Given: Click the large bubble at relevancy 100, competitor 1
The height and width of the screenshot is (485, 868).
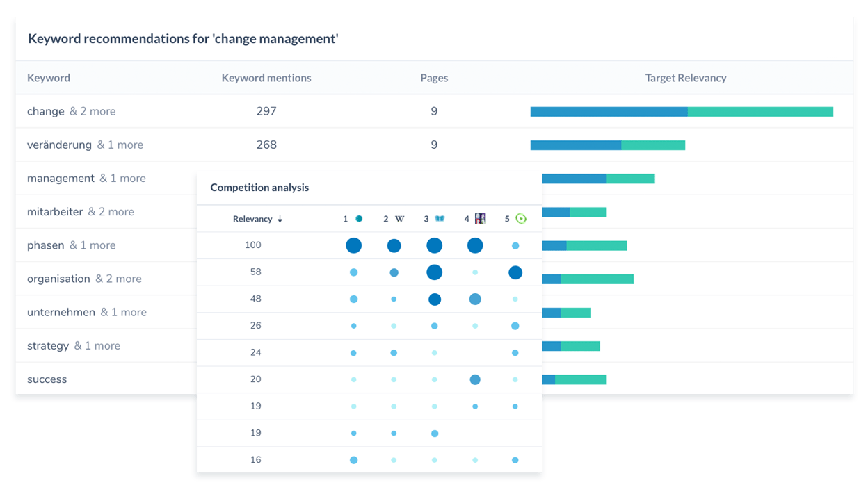Looking at the screenshot, I should tap(354, 245).
